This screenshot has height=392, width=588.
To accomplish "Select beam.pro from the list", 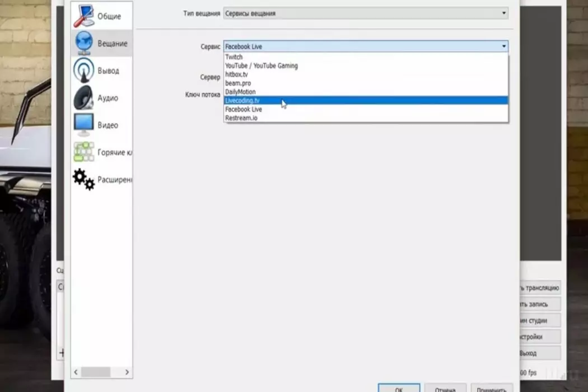I will [x=366, y=83].
